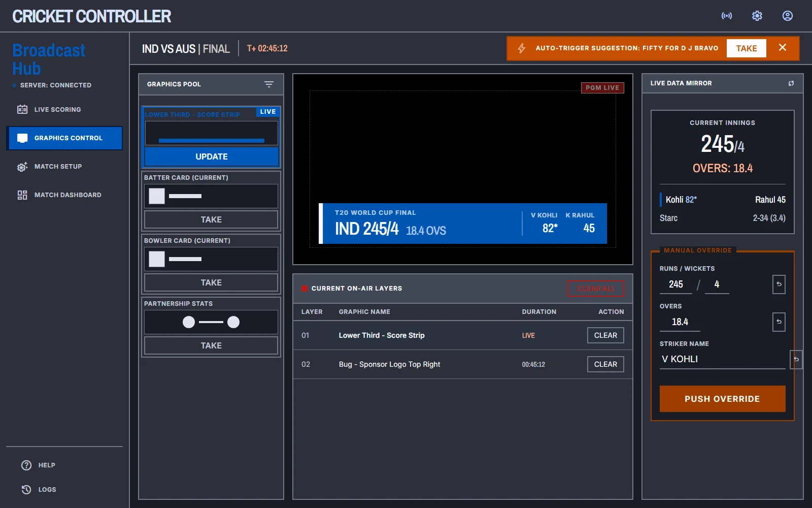Reset the Overs override value
The height and width of the screenshot is (508, 812).
pyautogui.click(x=779, y=322)
